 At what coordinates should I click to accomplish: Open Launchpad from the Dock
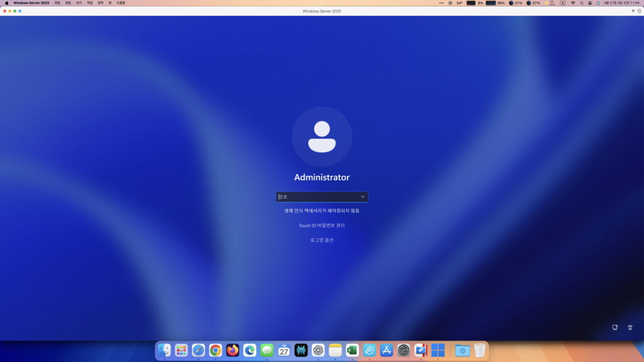(x=181, y=350)
